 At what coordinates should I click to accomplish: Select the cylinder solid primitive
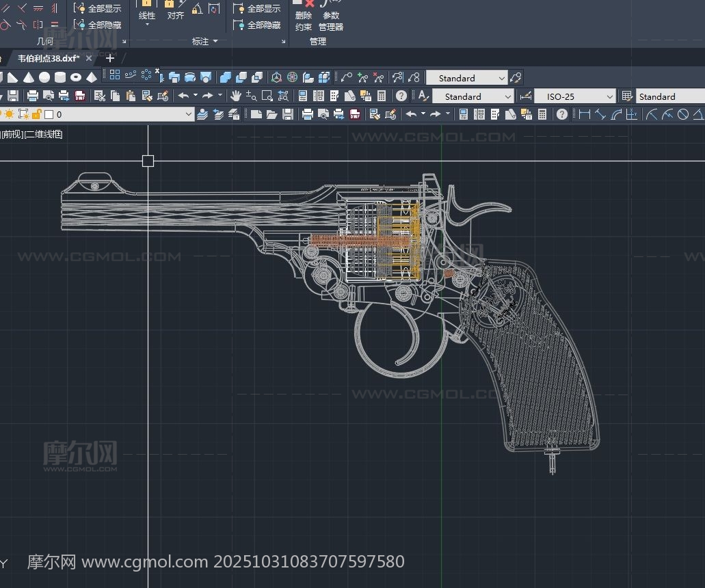point(60,78)
